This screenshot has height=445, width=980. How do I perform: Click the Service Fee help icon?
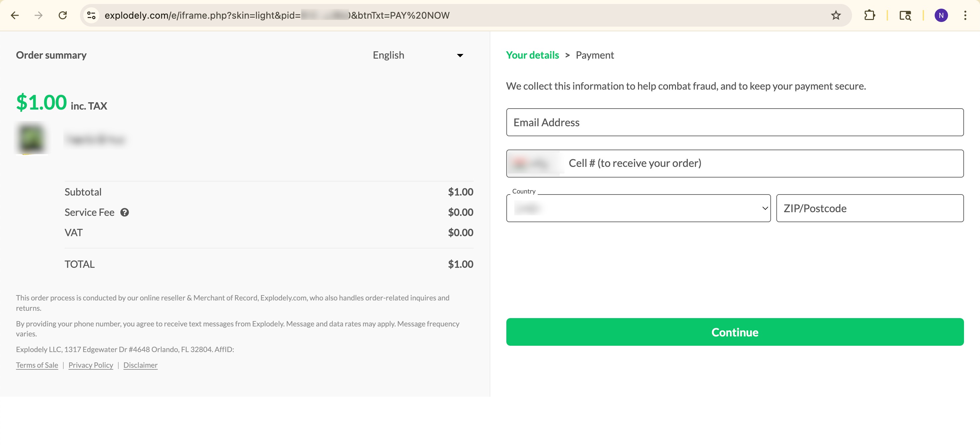124,213
